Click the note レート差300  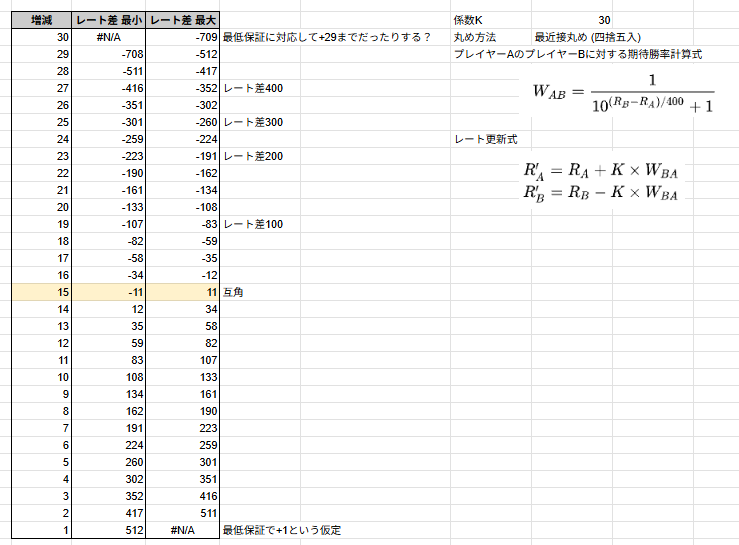point(253,122)
